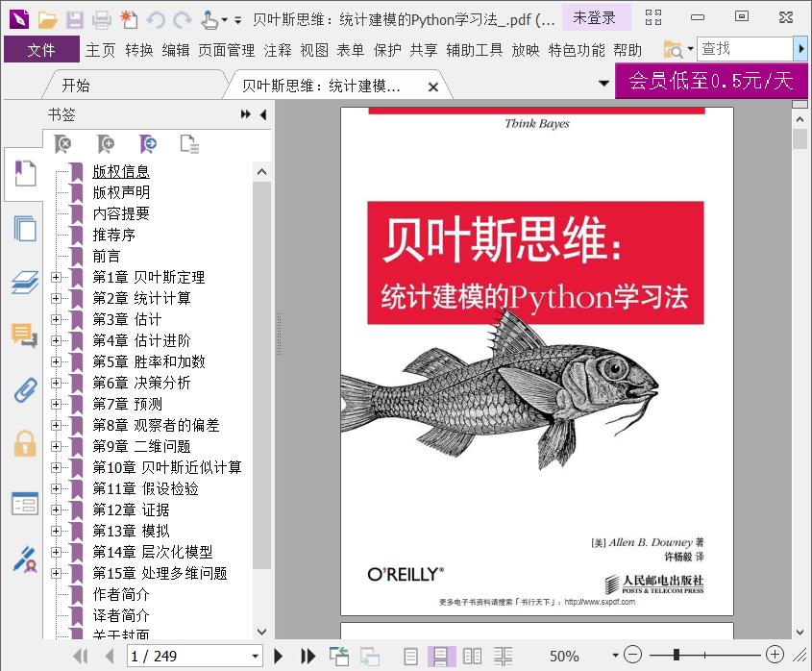Open the 特色功能 ribbon tab
Screen dimensions: 812x671
coord(577,50)
